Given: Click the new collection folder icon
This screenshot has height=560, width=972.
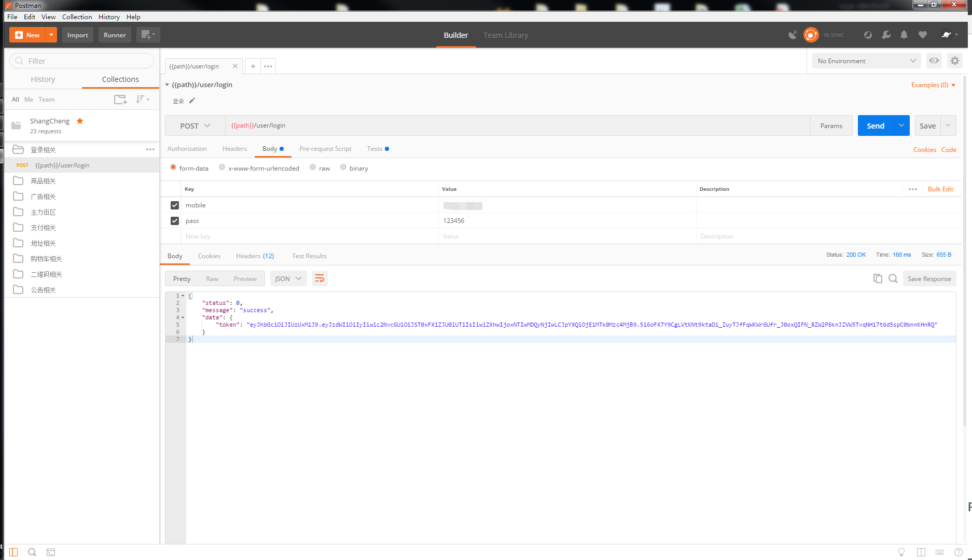Looking at the screenshot, I should click(120, 100).
